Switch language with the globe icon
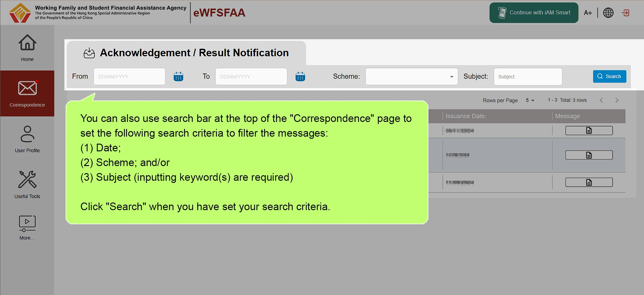This screenshot has width=644, height=295. pos(608,13)
